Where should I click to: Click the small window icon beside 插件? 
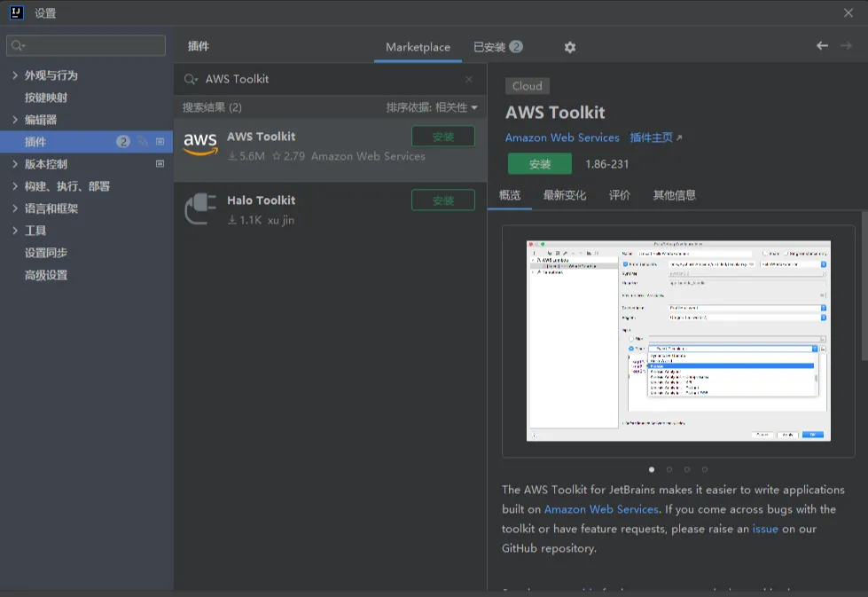pyautogui.click(x=160, y=139)
